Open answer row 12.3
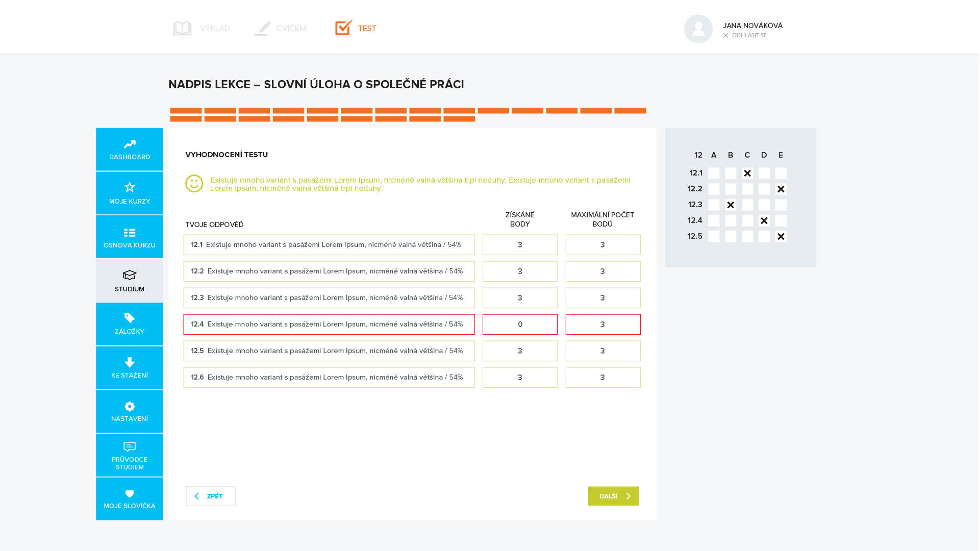 pyautogui.click(x=329, y=298)
